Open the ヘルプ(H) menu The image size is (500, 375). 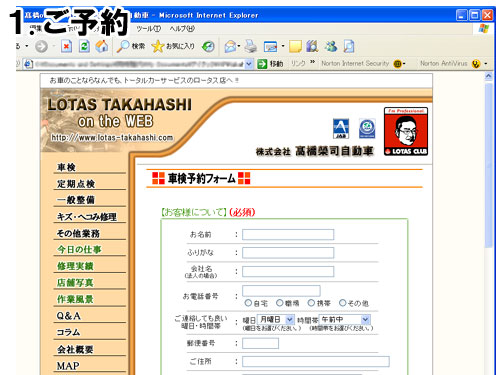tap(182, 29)
